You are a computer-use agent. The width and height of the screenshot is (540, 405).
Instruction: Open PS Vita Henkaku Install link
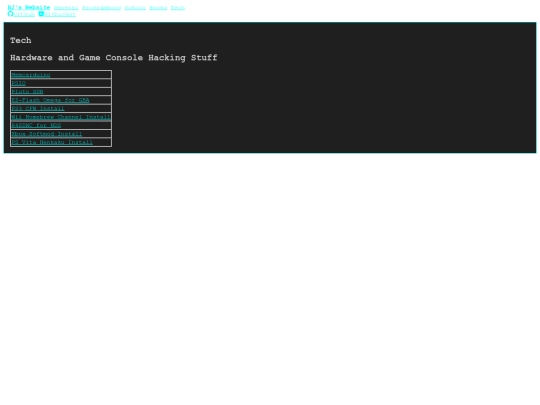(52, 142)
